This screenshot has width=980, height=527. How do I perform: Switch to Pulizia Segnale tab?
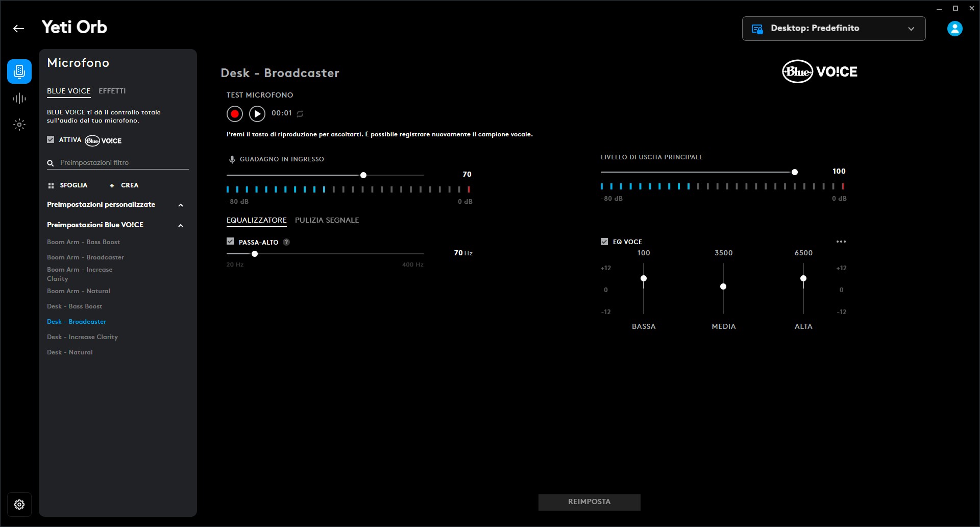pyautogui.click(x=327, y=220)
